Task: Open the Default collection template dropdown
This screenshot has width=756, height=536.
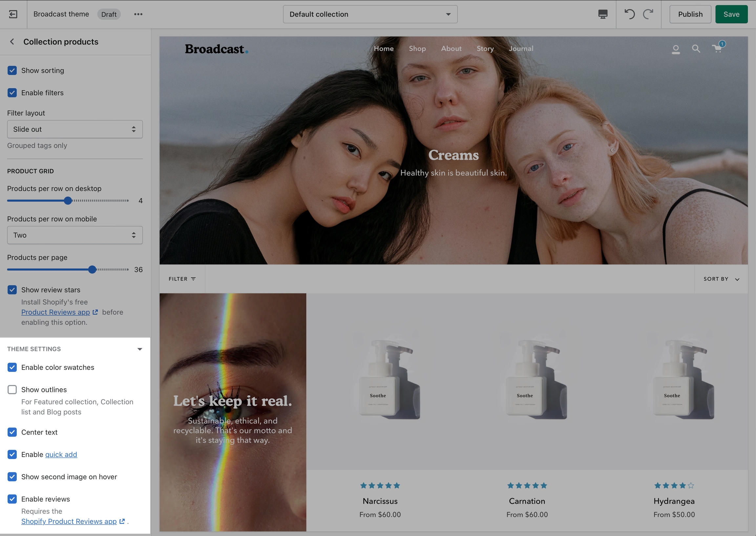Action: pos(370,14)
